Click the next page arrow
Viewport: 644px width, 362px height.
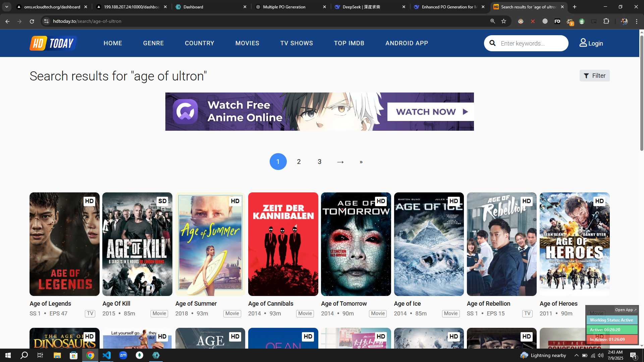tap(340, 162)
